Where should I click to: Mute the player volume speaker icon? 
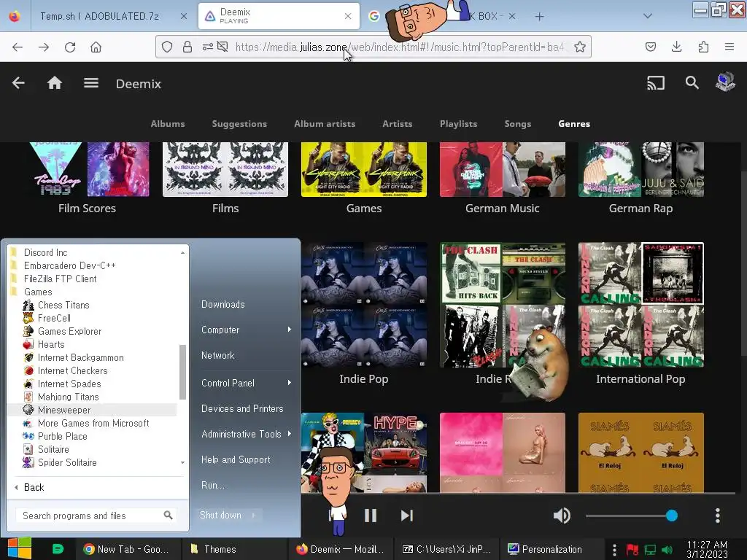pos(562,516)
